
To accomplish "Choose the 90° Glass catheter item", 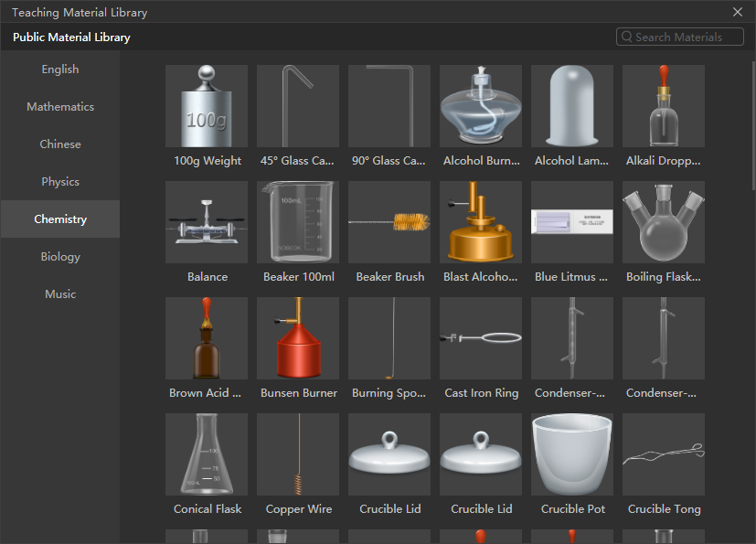I will [389, 106].
